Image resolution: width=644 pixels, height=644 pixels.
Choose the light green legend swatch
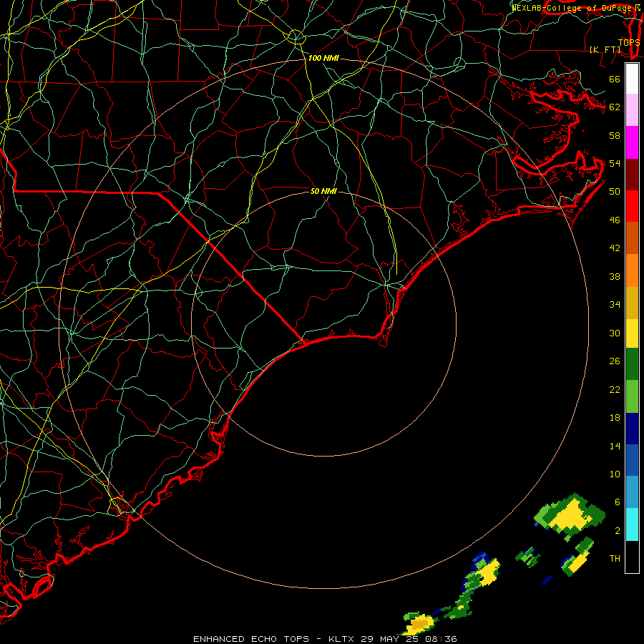632,396
